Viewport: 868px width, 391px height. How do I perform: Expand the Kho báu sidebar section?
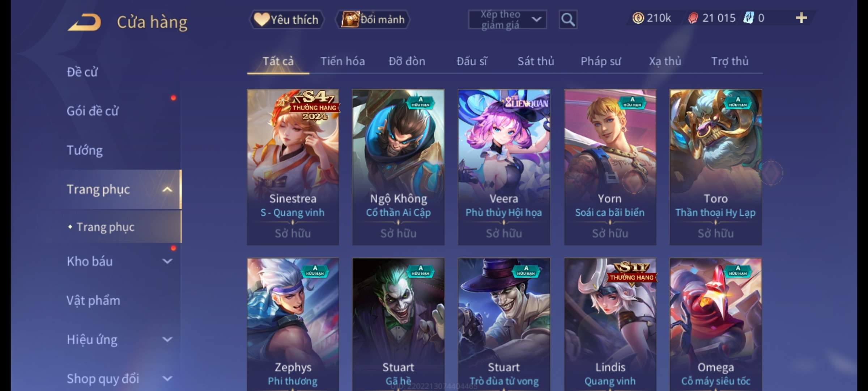point(167,261)
